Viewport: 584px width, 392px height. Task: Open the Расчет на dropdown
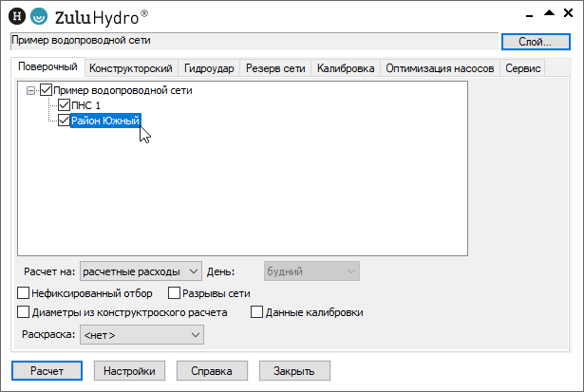tap(141, 271)
